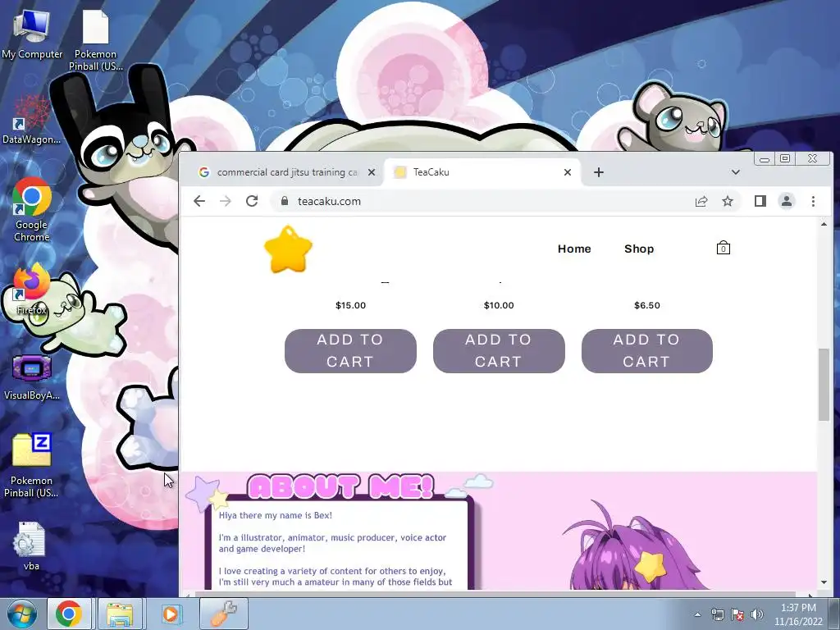Open My Computer desktop icon

[32, 34]
